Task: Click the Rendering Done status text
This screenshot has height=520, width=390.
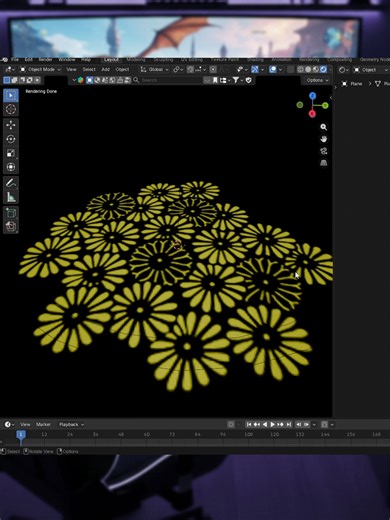Action: [41, 91]
